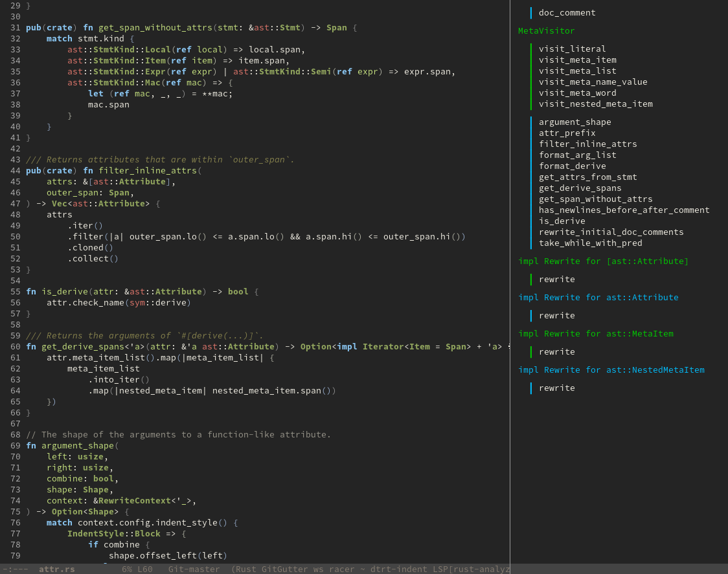
Task: Go to visit_meta_item entry
Action: coord(578,60)
